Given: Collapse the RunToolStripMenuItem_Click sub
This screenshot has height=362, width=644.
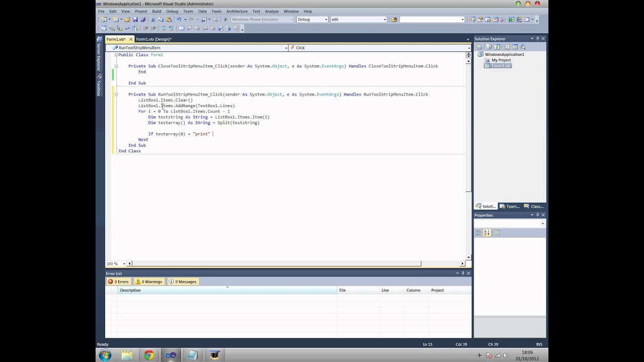Looking at the screenshot, I should coord(116,95).
